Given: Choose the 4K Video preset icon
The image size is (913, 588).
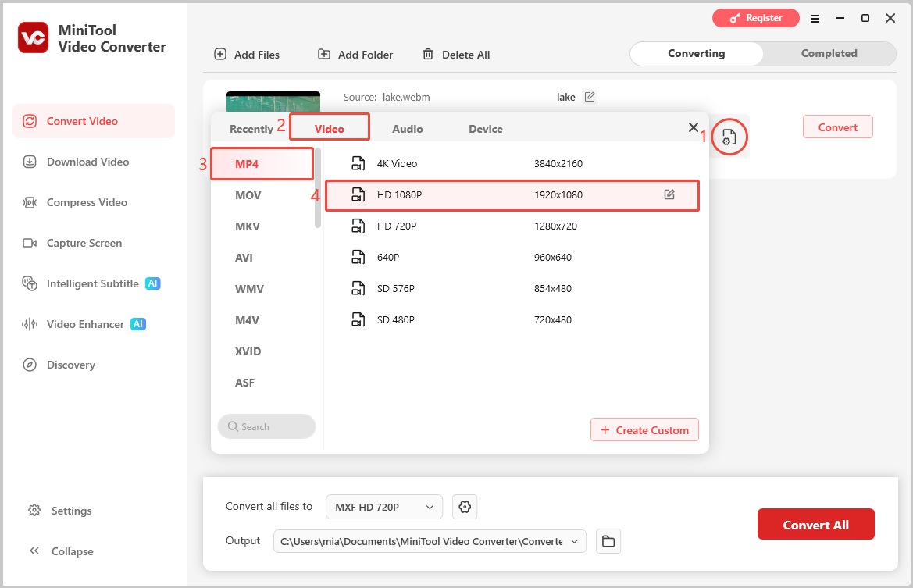Looking at the screenshot, I should click(358, 163).
